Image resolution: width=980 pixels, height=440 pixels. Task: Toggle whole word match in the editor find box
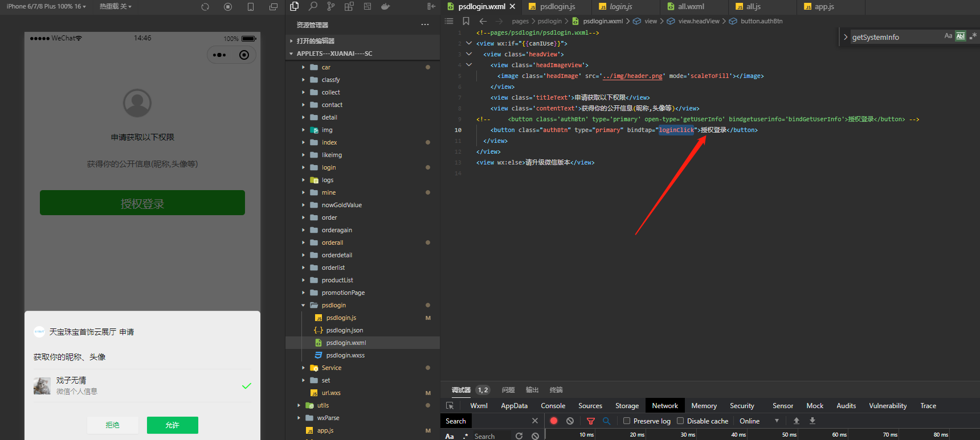pyautogui.click(x=961, y=36)
